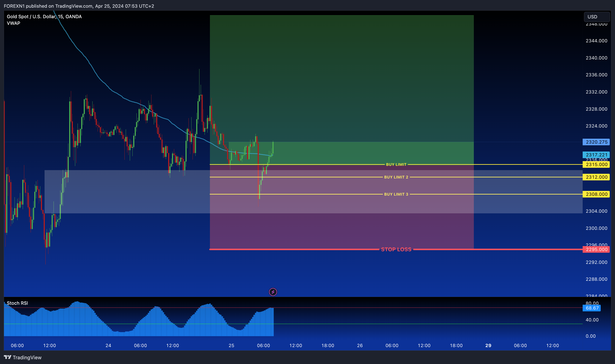Select the red 2295.000 stop price tag

[596, 250]
